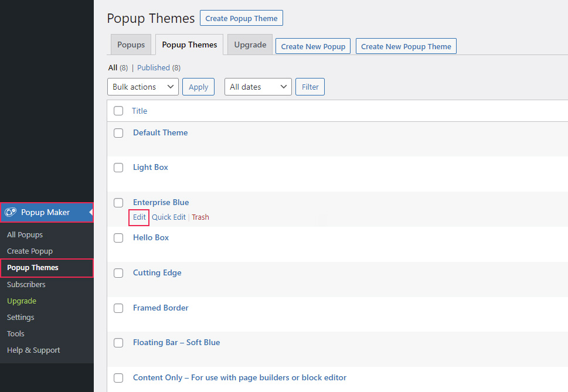Open the All dates dropdown
This screenshot has height=392, width=568.
click(258, 87)
